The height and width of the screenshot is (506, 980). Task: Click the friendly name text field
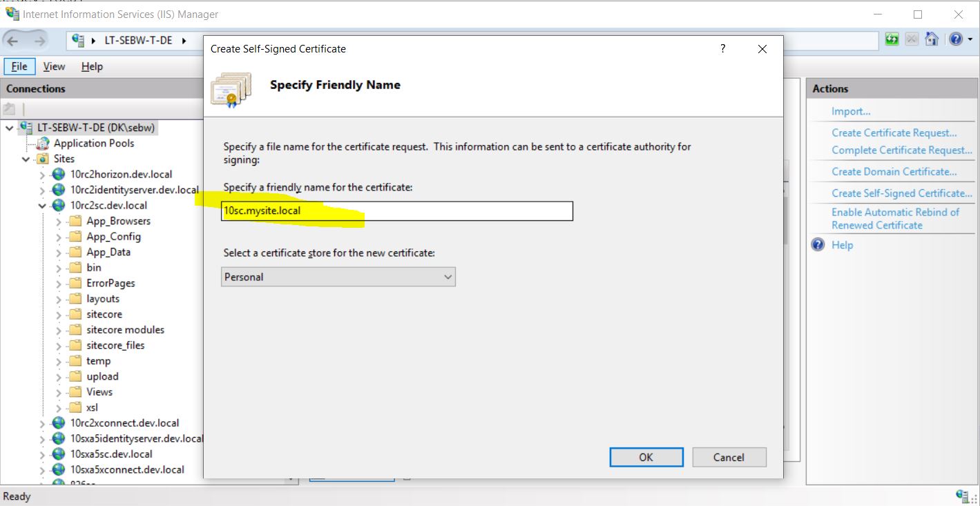397,211
